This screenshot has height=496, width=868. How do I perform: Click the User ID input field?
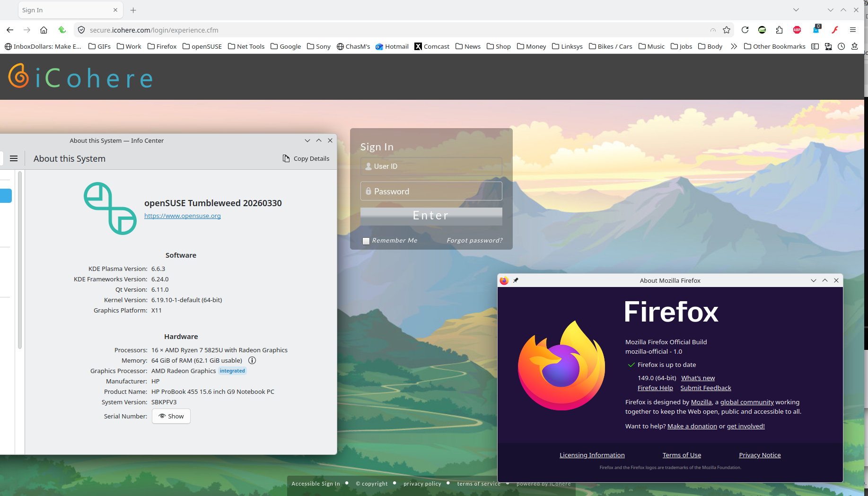click(431, 166)
